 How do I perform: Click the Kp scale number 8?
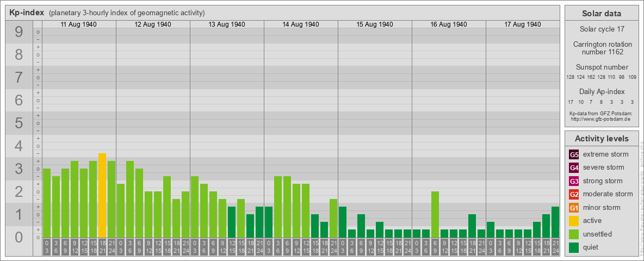click(x=19, y=54)
